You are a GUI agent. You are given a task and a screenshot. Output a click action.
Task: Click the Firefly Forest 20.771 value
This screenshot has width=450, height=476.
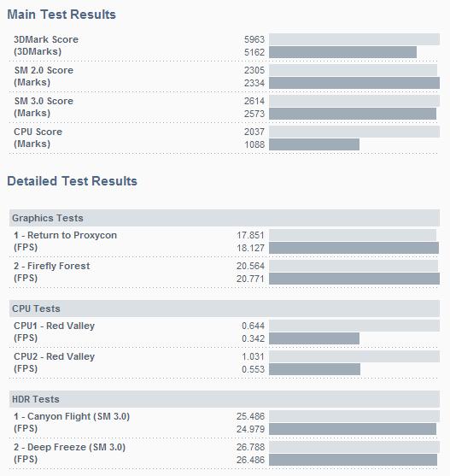[x=250, y=279]
